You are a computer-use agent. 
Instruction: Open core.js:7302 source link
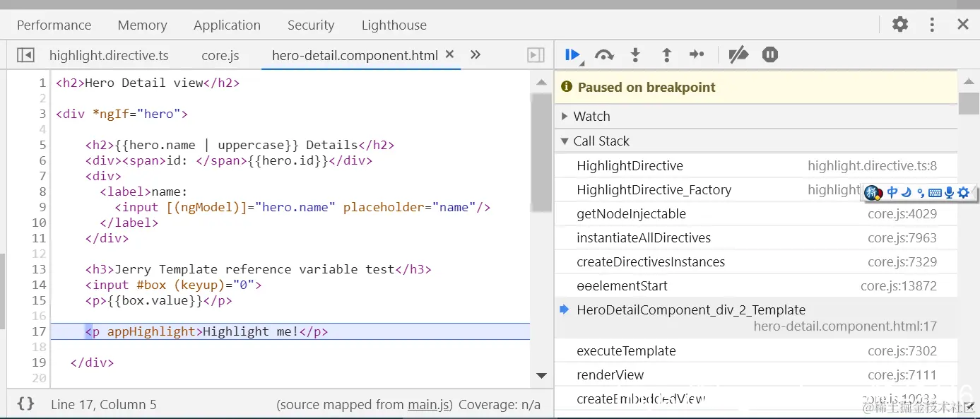tap(902, 351)
